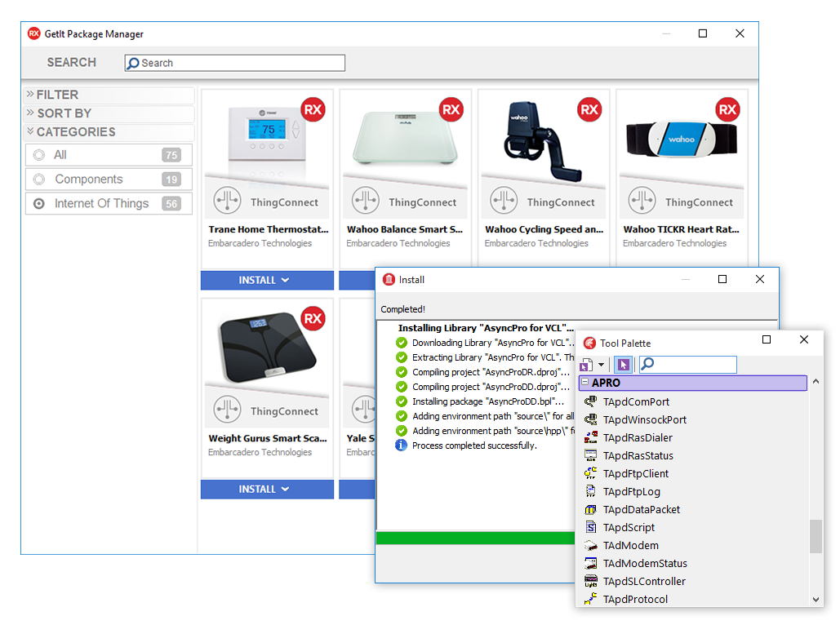Click the info icon beside Process completed successfully
The height and width of the screenshot is (625, 840).
(402, 445)
